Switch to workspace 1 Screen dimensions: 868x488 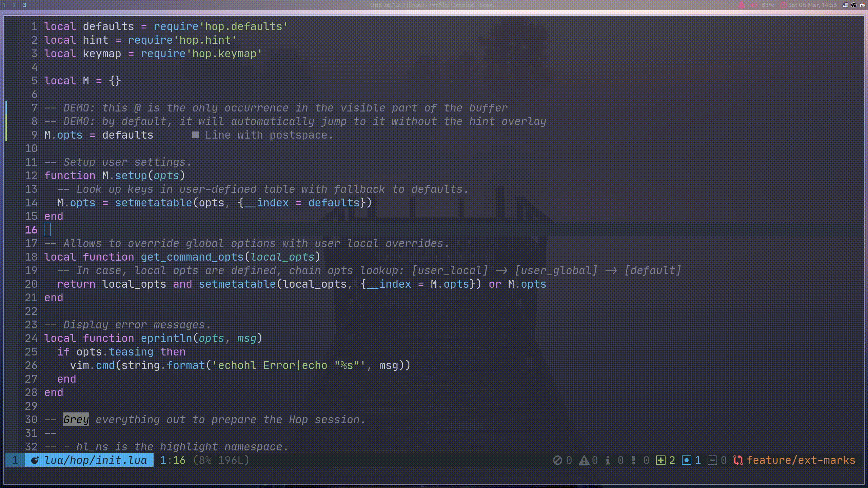[4, 5]
